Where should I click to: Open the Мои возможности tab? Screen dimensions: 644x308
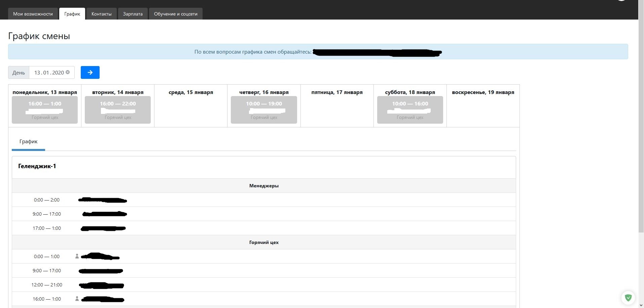coord(33,14)
